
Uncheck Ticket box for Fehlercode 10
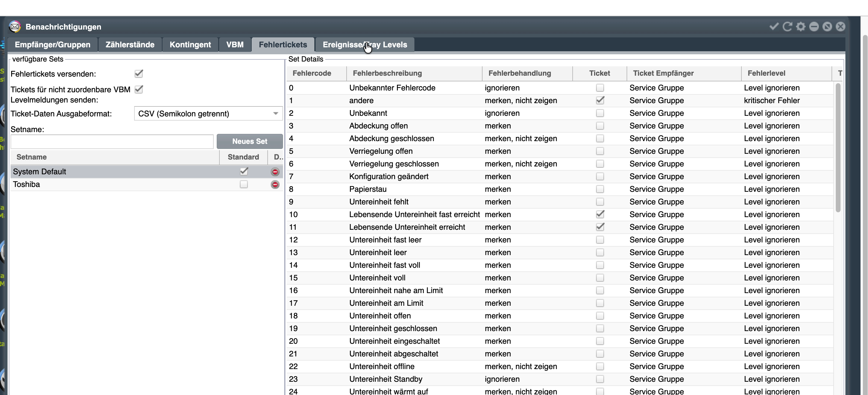tap(600, 214)
